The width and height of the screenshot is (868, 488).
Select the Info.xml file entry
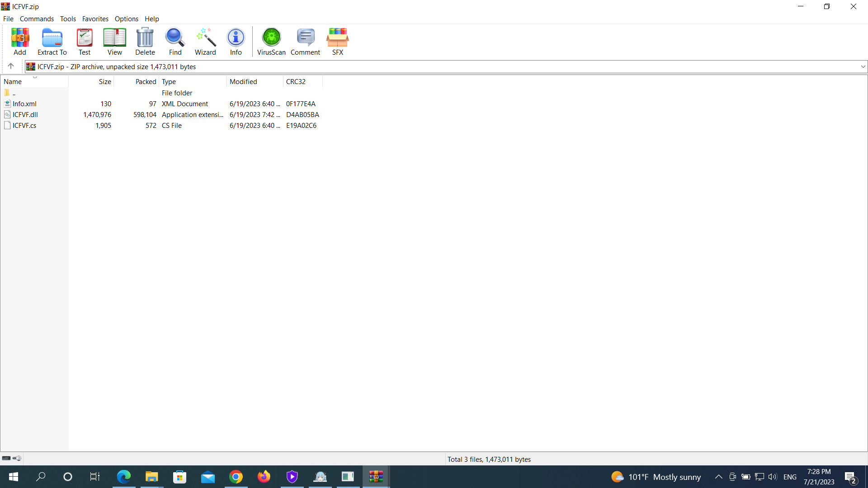[x=24, y=104]
